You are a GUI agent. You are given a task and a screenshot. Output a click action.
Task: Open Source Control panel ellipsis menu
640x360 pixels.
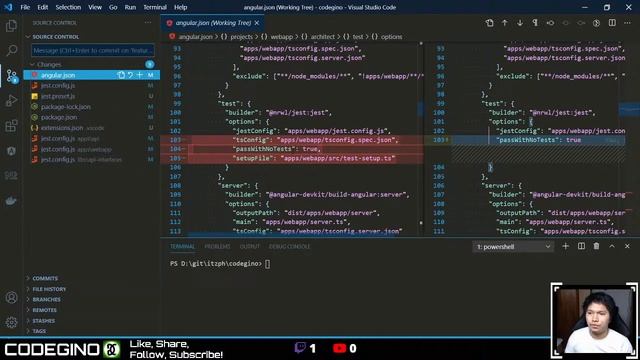click(x=148, y=23)
